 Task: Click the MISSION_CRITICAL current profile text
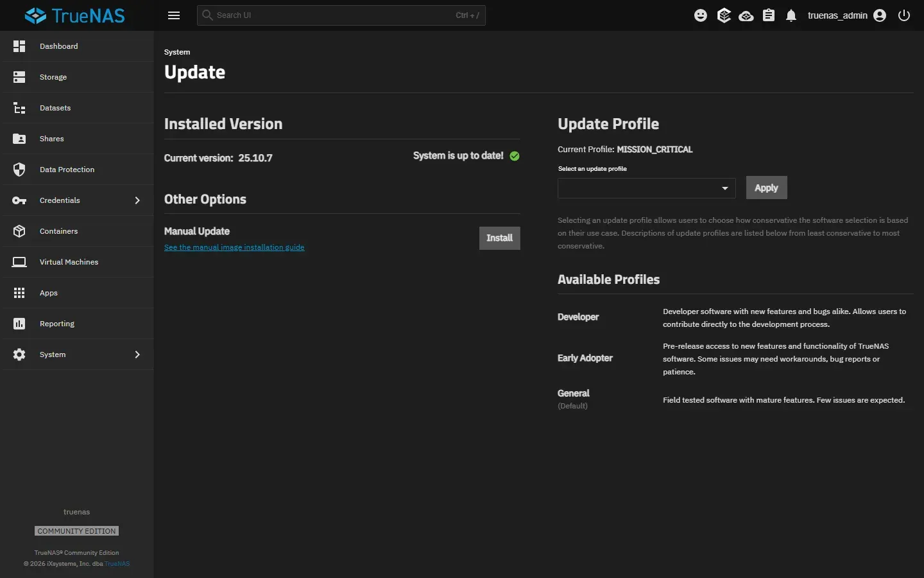pyautogui.click(x=654, y=150)
